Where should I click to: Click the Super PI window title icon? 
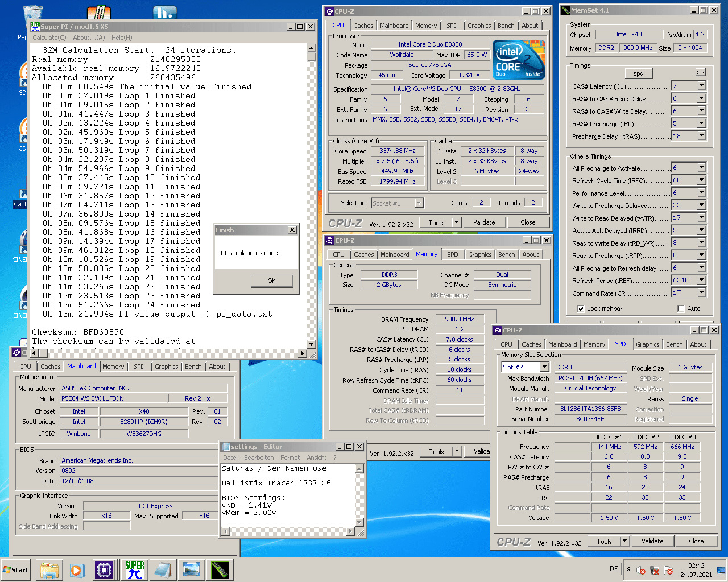point(35,26)
